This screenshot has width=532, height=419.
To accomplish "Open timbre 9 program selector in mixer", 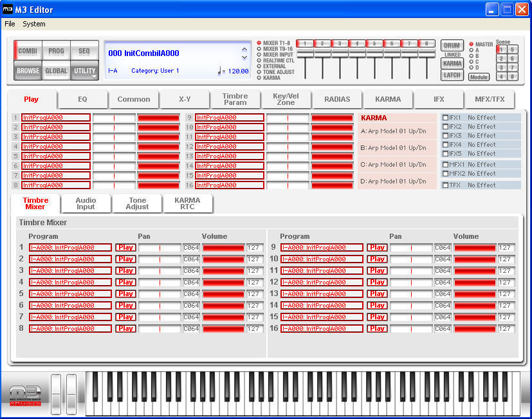I will click(x=322, y=248).
